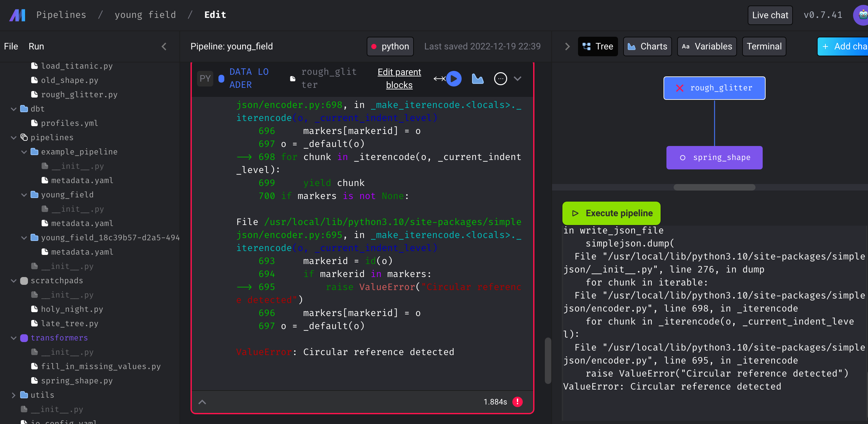Run the rough_glitter block
The height and width of the screenshot is (424, 868).
[454, 79]
